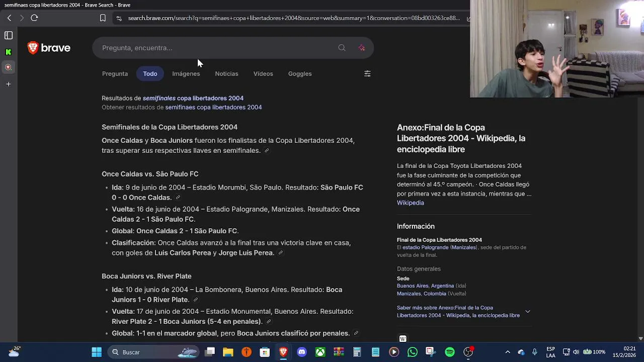
Task: Open the Goggles tab
Action: click(x=300, y=73)
